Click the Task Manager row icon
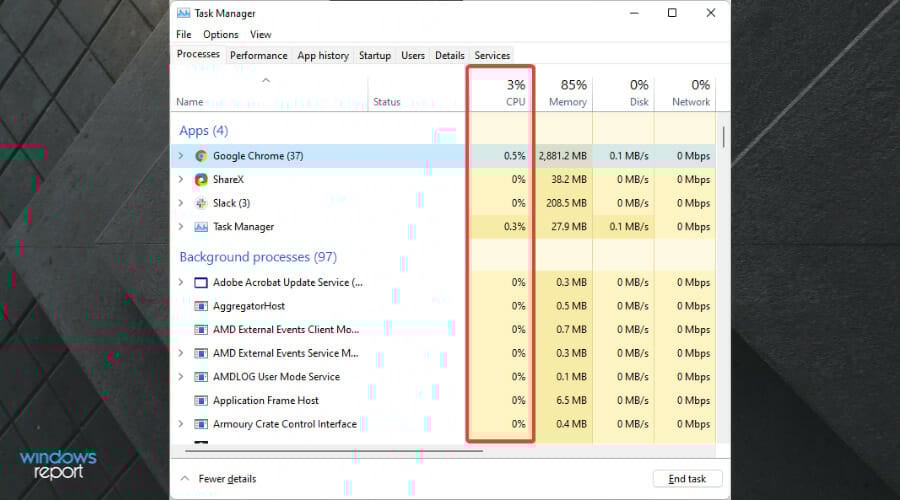Image resolution: width=900 pixels, height=500 pixels. tap(201, 227)
